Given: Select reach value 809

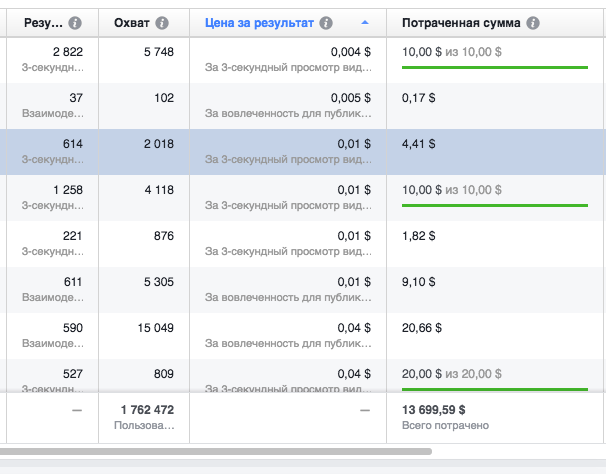Looking at the screenshot, I should pyautogui.click(x=164, y=374).
